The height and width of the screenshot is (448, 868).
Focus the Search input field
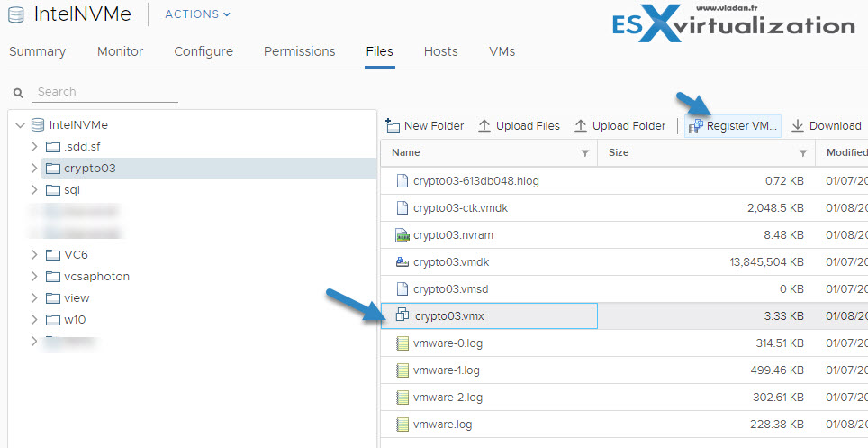105,92
